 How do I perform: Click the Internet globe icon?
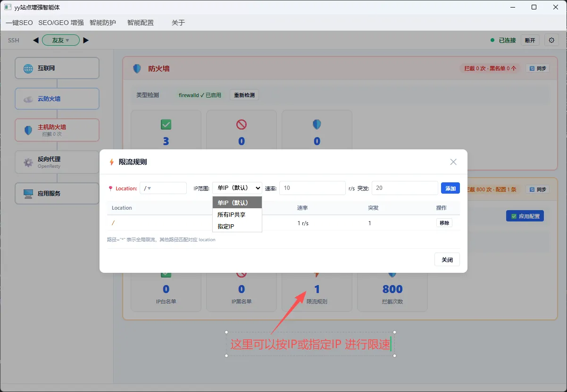pos(28,68)
